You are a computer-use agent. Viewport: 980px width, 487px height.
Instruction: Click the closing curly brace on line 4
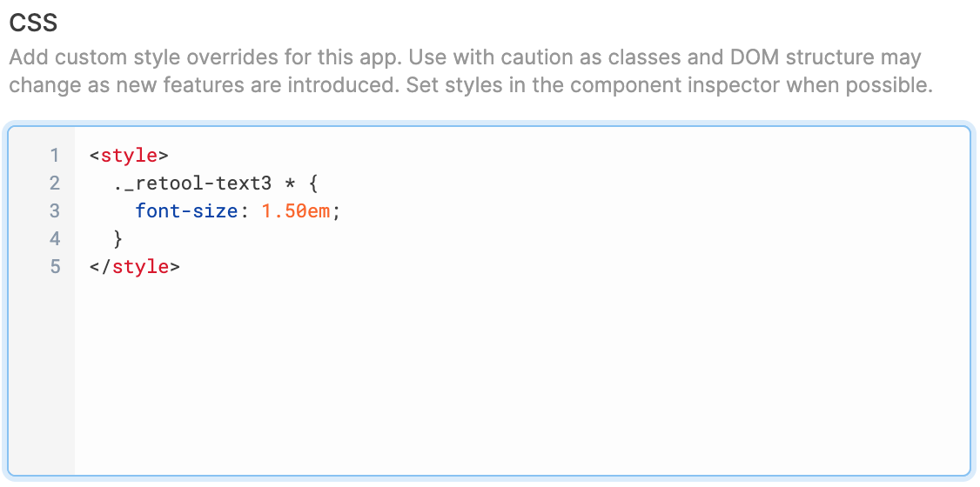(x=117, y=239)
